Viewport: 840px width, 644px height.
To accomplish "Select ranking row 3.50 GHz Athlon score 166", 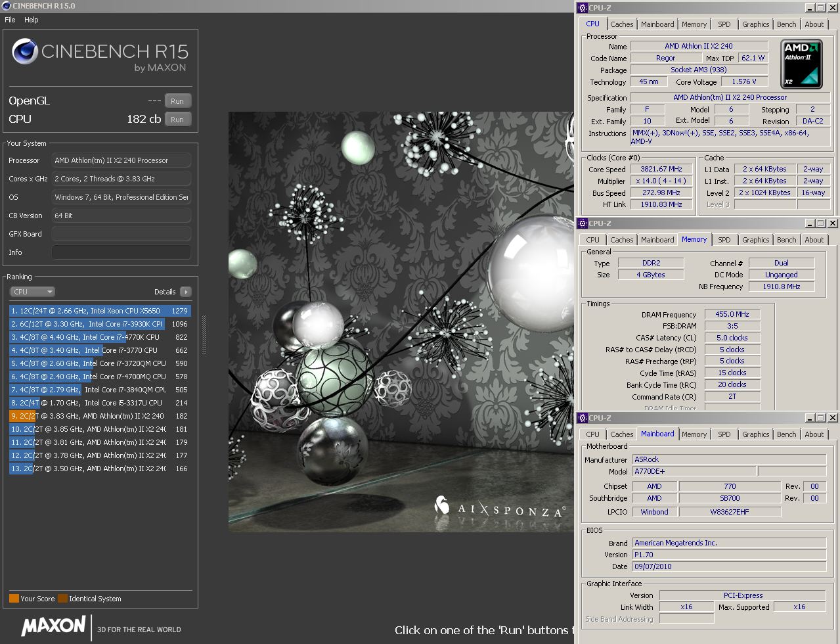I will (x=100, y=469).
